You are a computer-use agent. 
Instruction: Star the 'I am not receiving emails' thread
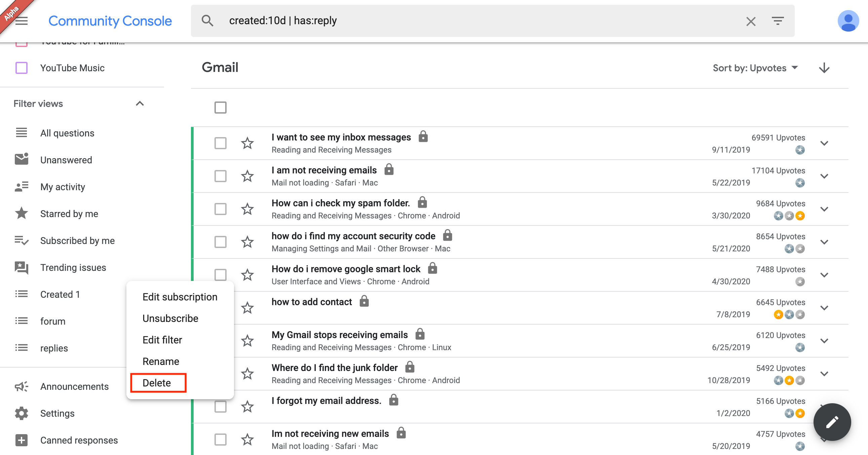click(x=247, y=176)
